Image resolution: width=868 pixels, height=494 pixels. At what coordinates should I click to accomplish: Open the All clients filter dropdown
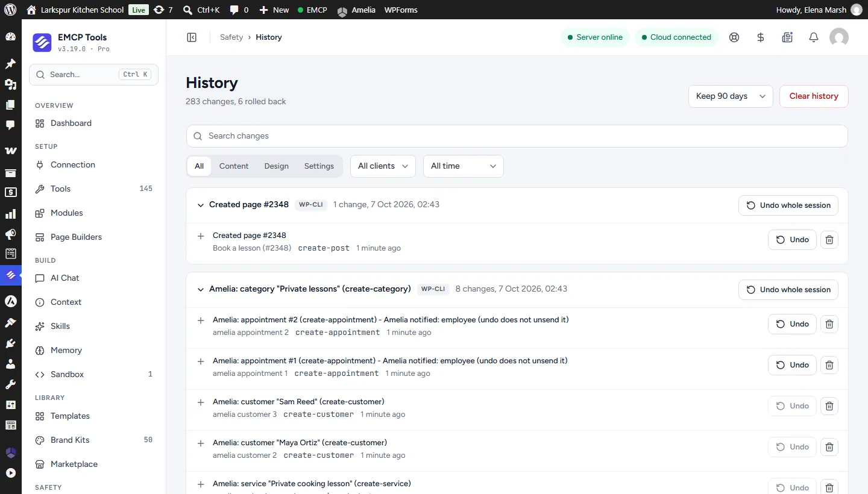[x=383, y=166]
